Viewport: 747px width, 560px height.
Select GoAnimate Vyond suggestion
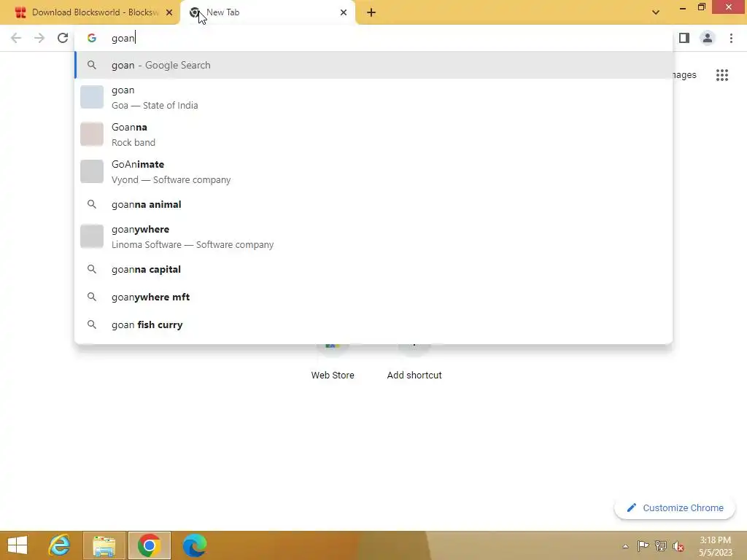tap(373, 171)
